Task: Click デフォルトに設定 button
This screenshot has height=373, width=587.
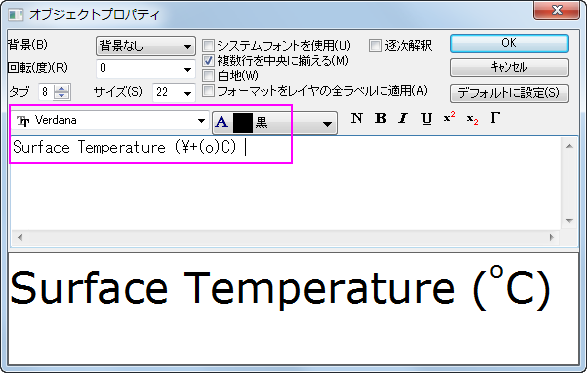Action: tap(509, 93)
